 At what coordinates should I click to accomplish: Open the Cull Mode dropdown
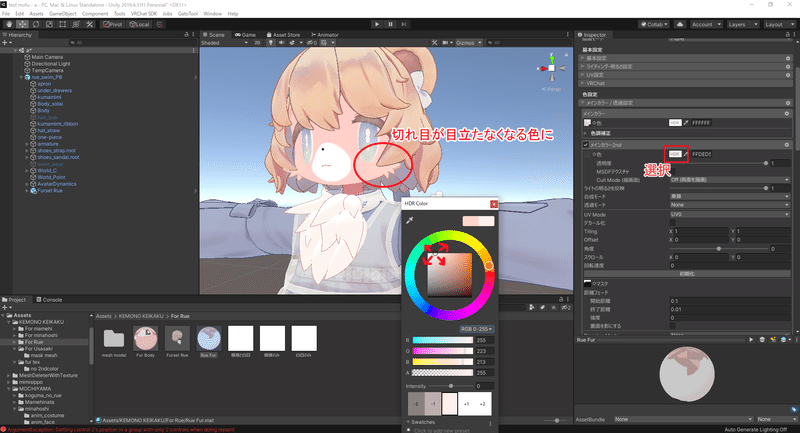pyautogui.click(x=730, y=180)
